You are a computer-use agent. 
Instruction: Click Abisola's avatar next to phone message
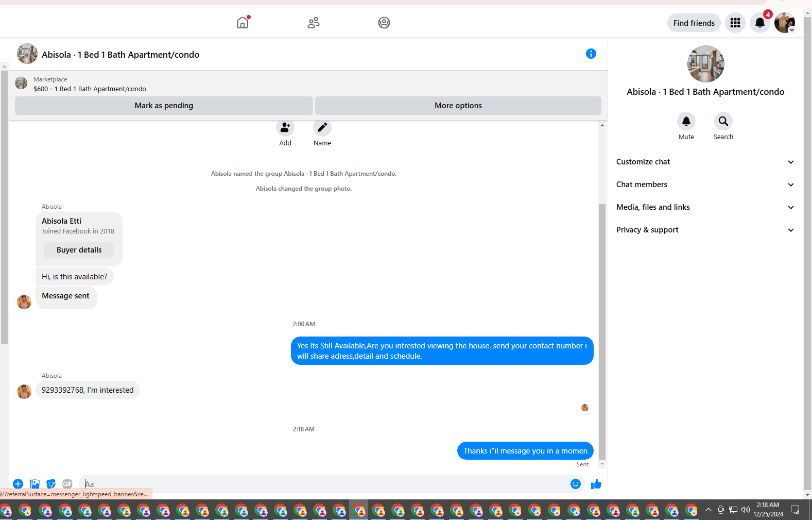click(x=24, y=392)
